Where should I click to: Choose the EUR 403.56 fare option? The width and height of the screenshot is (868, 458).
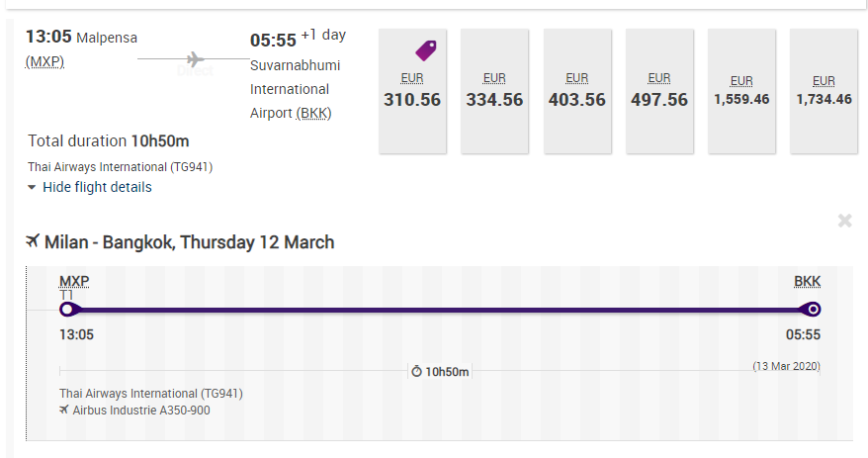pos(577,91)
